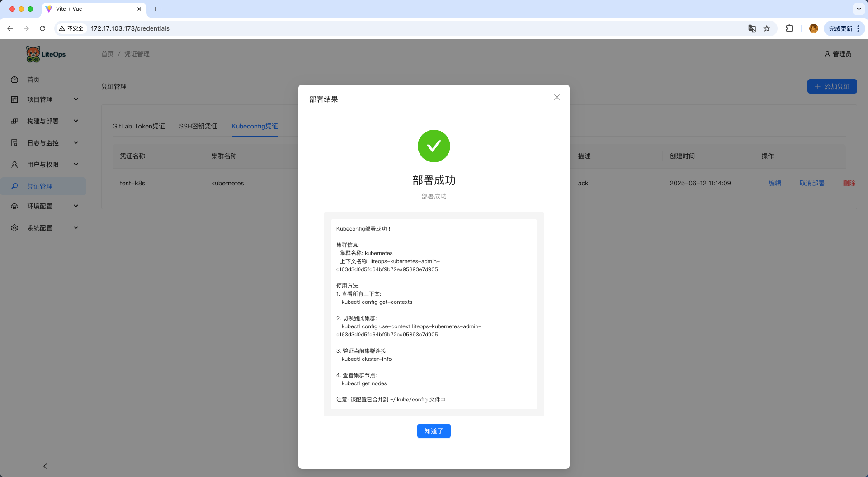
Task: Expand the 环境配置 sidebar menu
Action: pyautogui.click(x=44, y=206)
